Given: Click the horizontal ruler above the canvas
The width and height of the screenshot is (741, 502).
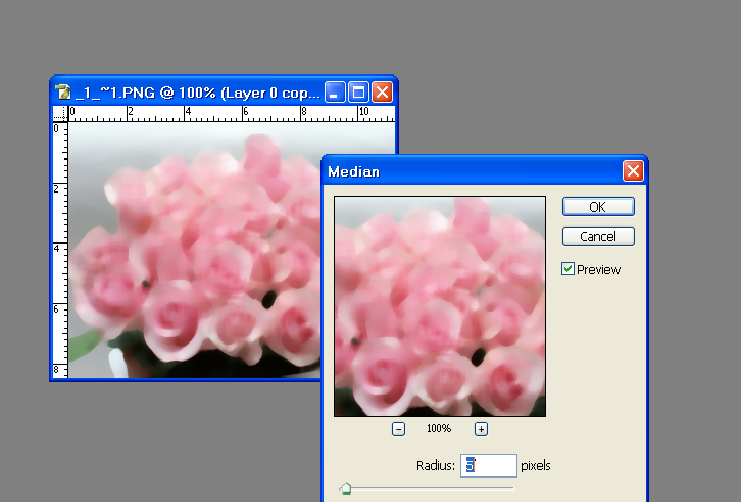Looking at the screenshot, I should click(200, 113).
